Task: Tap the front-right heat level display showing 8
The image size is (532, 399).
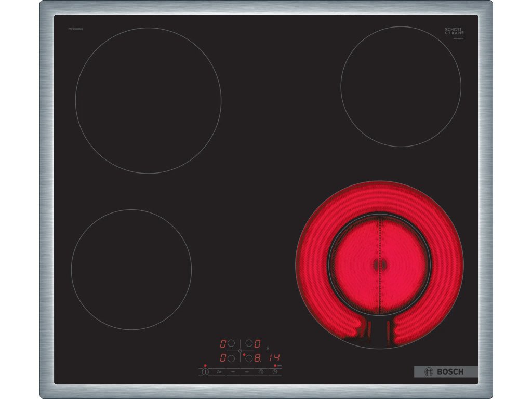Action: click(x=258, y=358)
